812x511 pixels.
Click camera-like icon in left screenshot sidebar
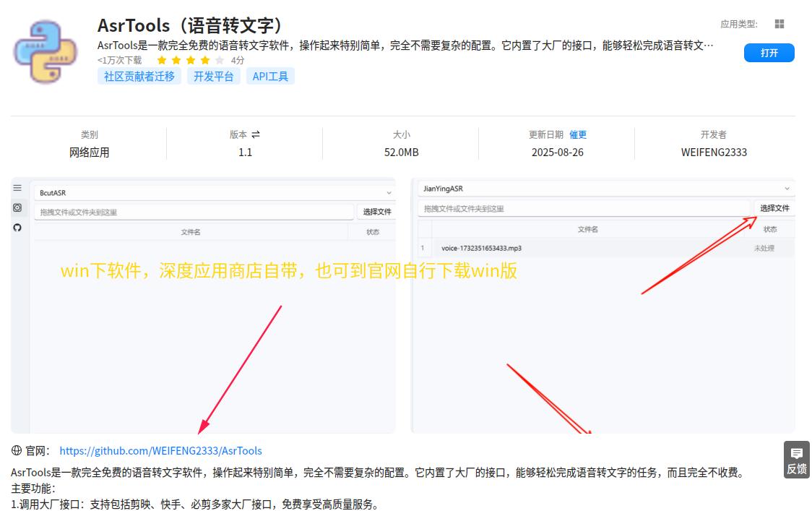coord(17,207)
